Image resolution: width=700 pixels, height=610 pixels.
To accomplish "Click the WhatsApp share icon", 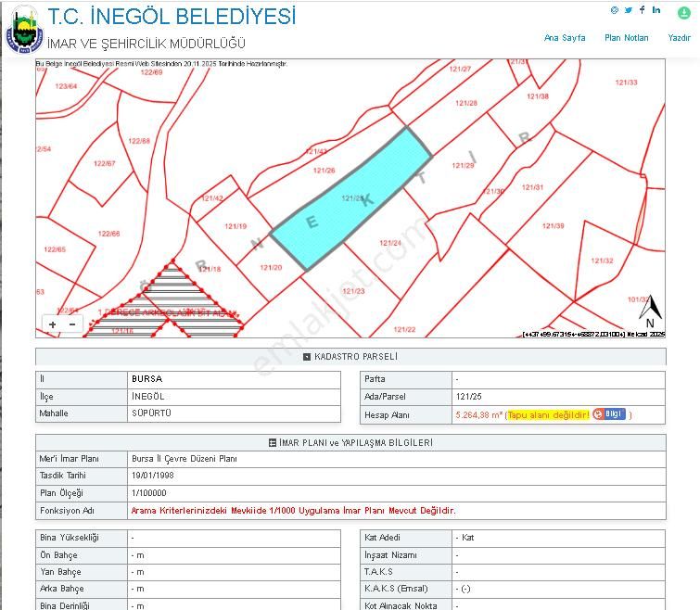I will pyautogui.click(x=614, y=10).
